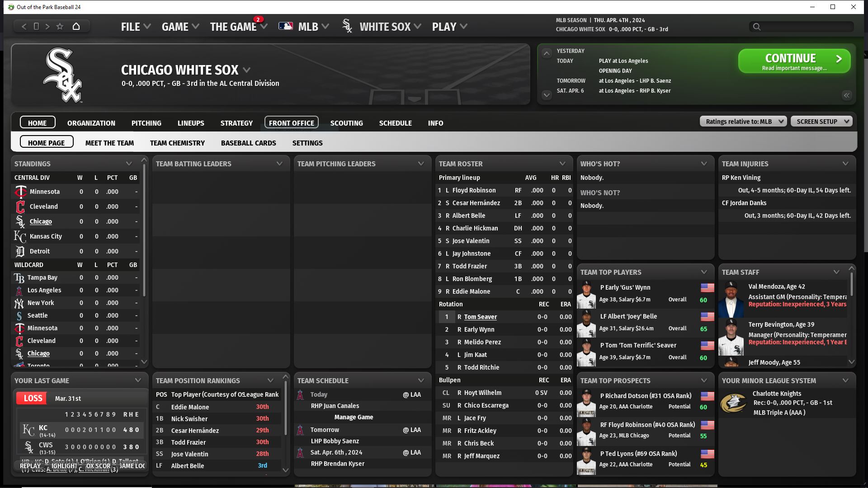Click the search magnifier icon
The height and width of the screenshot is (488, 868).
point(756,27)
